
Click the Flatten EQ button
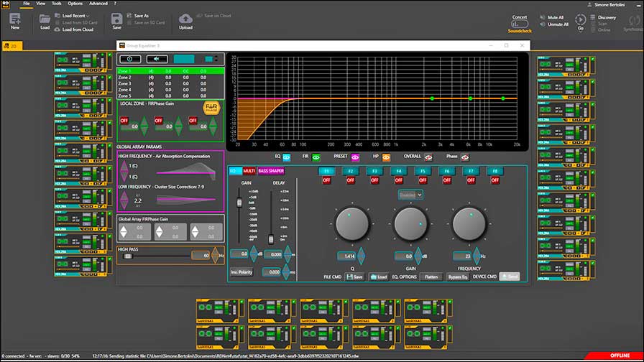coord(431,277)
